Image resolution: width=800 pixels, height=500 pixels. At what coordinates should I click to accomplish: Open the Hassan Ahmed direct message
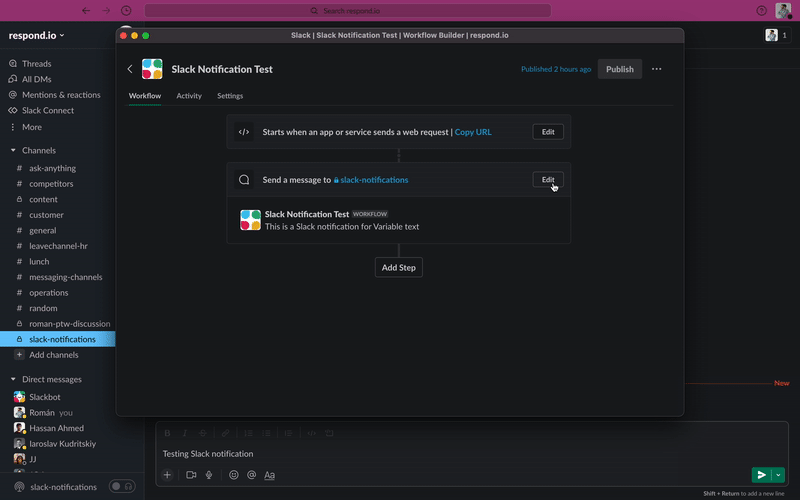56,428
